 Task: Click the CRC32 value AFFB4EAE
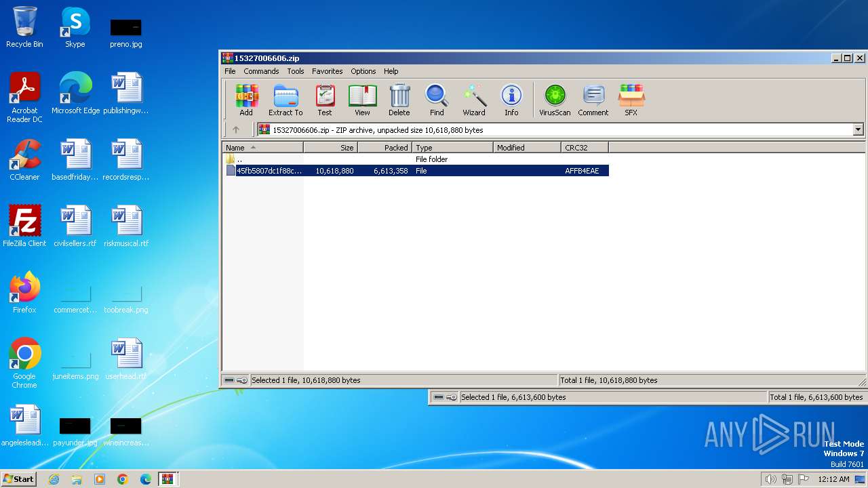click(x=582, y=171)
